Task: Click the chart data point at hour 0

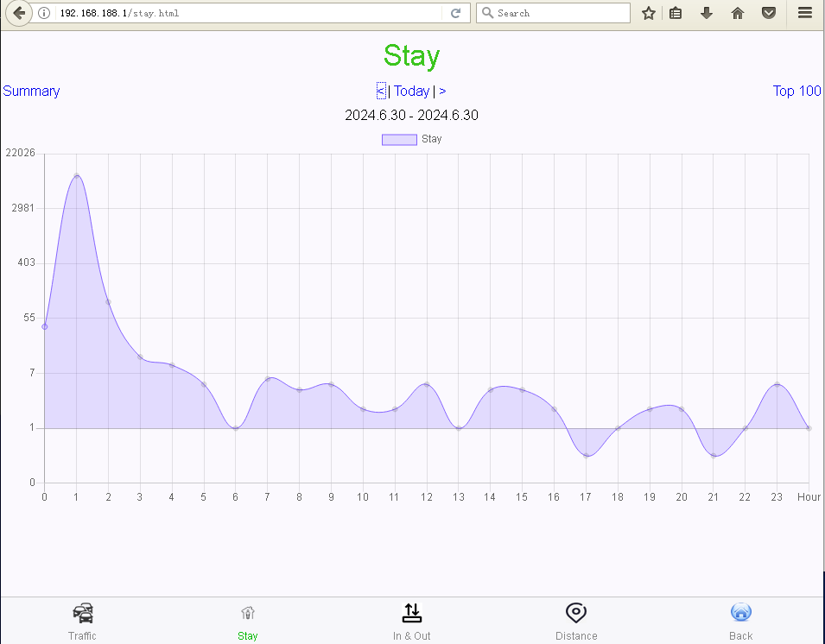Action: tap(45, 327)
